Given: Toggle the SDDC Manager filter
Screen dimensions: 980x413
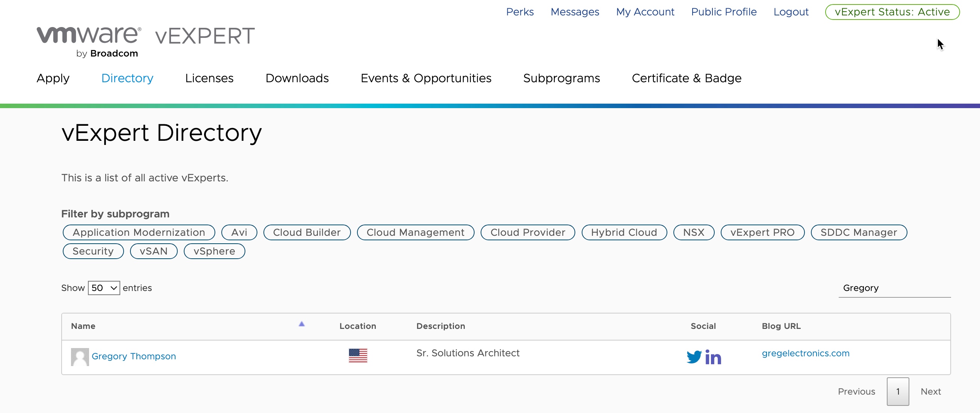Looking at the screenshot, I should 859,232.
